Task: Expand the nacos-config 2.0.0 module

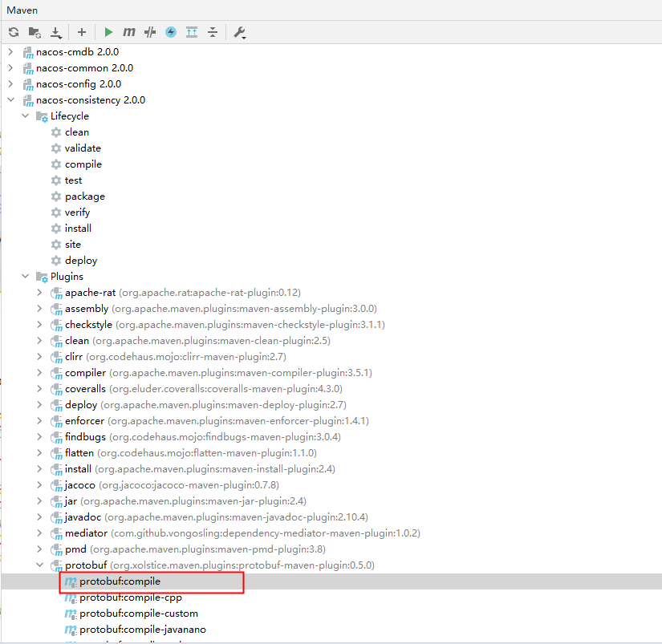Action: click(x=11, y=84)
